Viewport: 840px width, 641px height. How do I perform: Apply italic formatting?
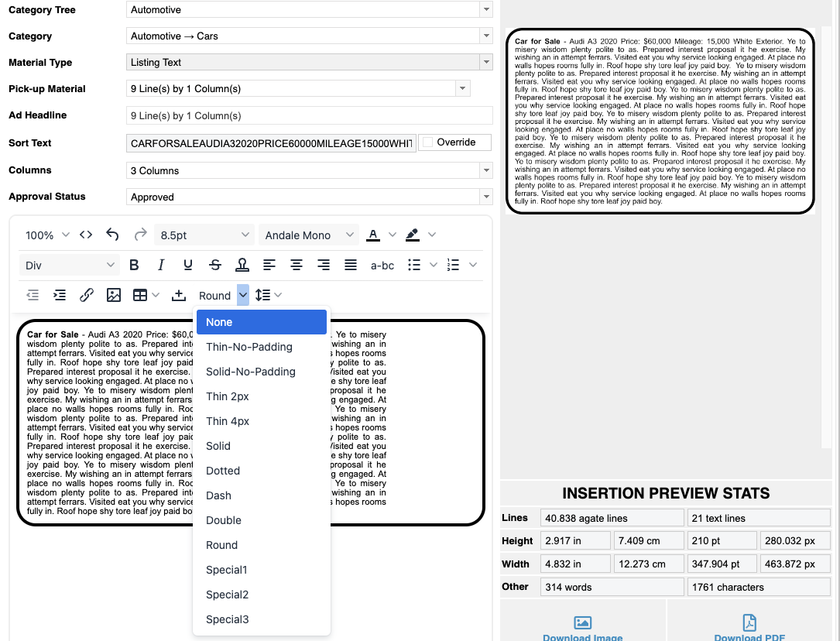(161, 266)
